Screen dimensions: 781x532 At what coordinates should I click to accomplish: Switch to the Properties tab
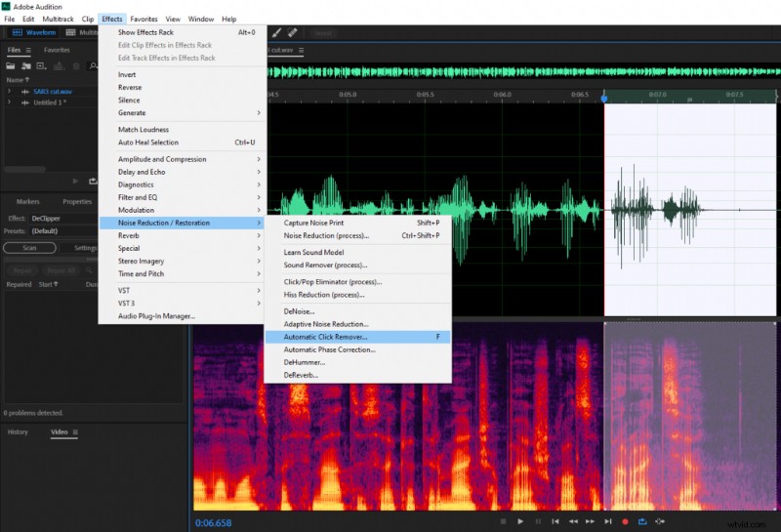tap(77, 202)
